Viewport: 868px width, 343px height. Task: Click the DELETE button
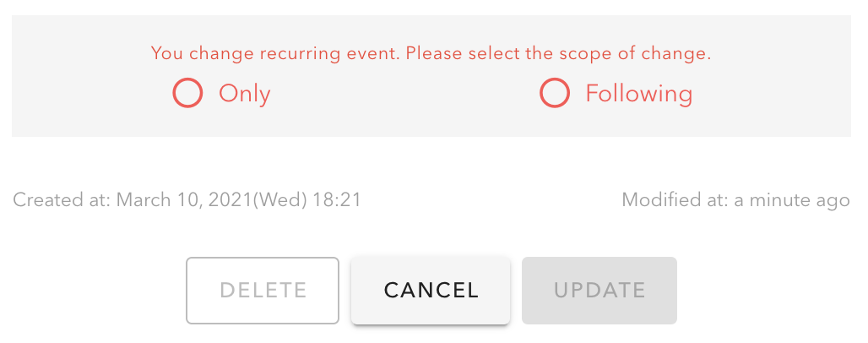click(263, 291)
